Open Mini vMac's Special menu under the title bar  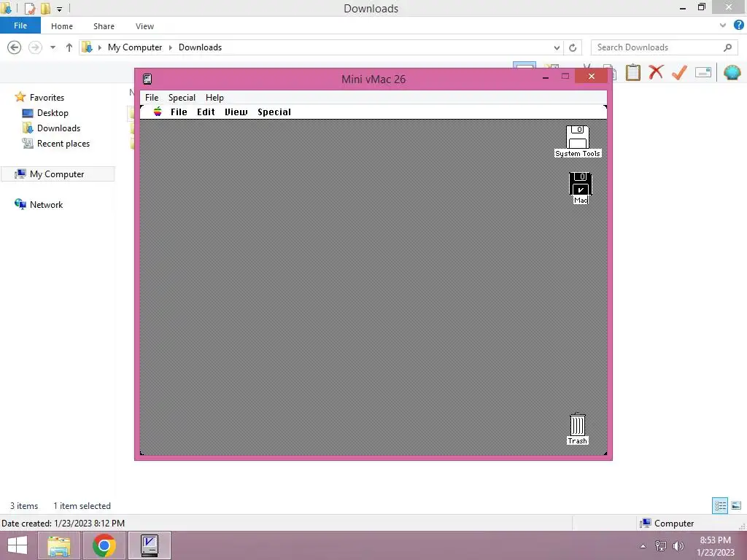(x=182, y=98)
